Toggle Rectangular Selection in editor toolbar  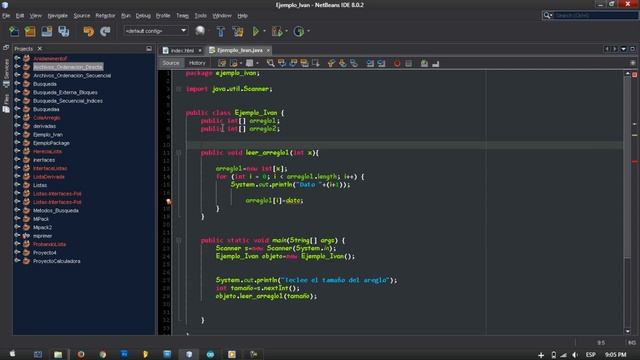tap(316, 63)
